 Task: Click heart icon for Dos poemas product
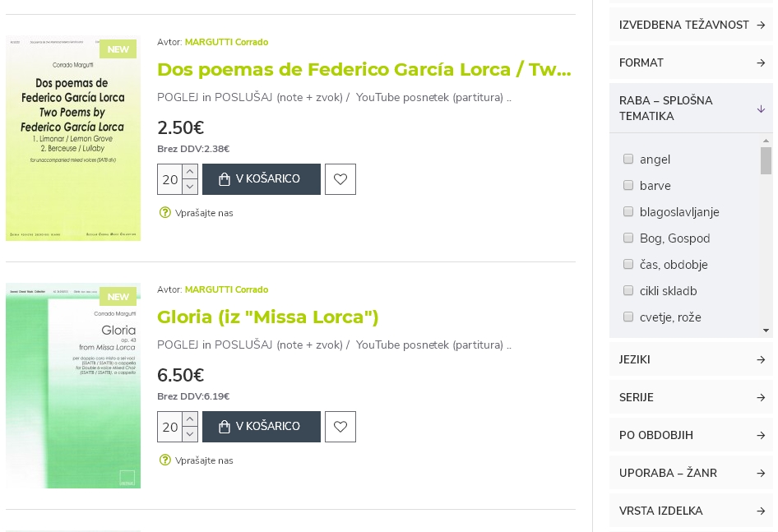coord(340,179)
